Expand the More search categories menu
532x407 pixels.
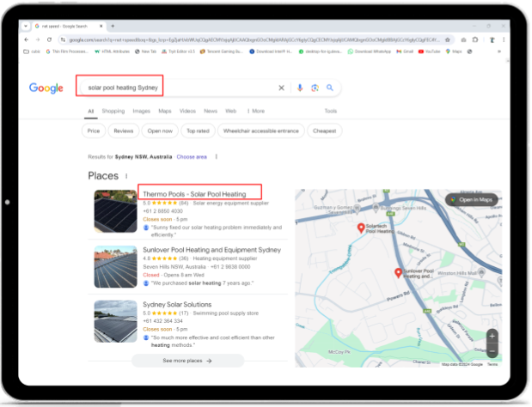point(256,111)
